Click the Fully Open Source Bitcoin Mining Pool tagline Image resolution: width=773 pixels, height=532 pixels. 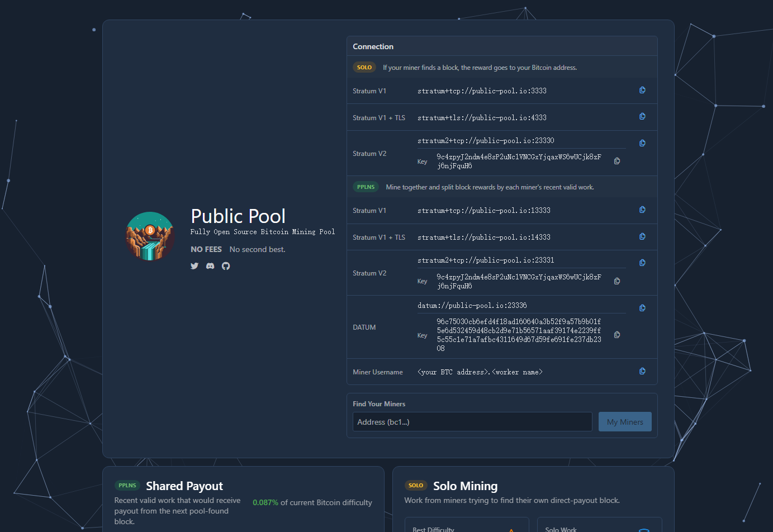[263, 231]
